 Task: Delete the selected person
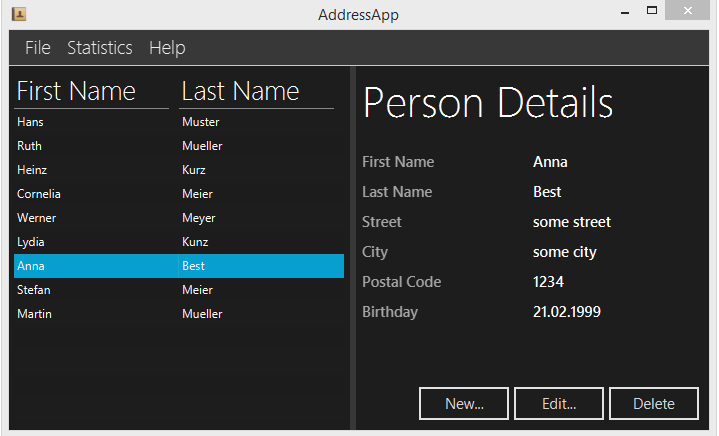pos(653,404)
